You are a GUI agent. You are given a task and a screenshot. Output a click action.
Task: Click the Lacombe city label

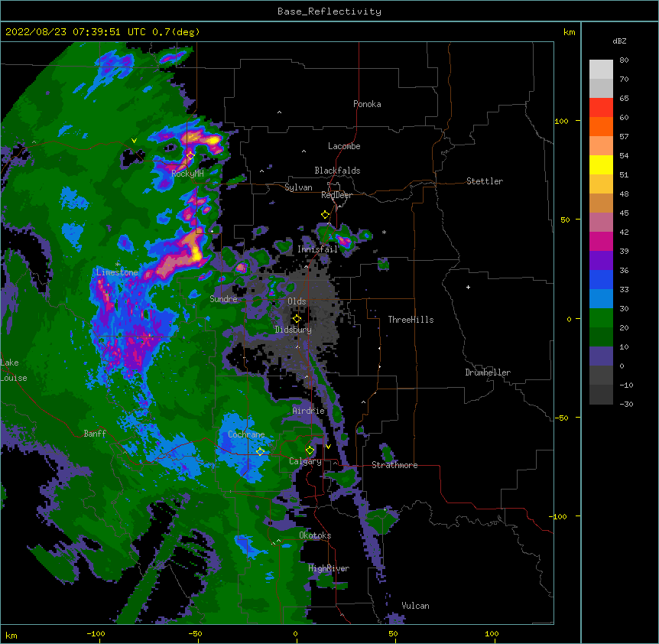(x=344, y=146)
